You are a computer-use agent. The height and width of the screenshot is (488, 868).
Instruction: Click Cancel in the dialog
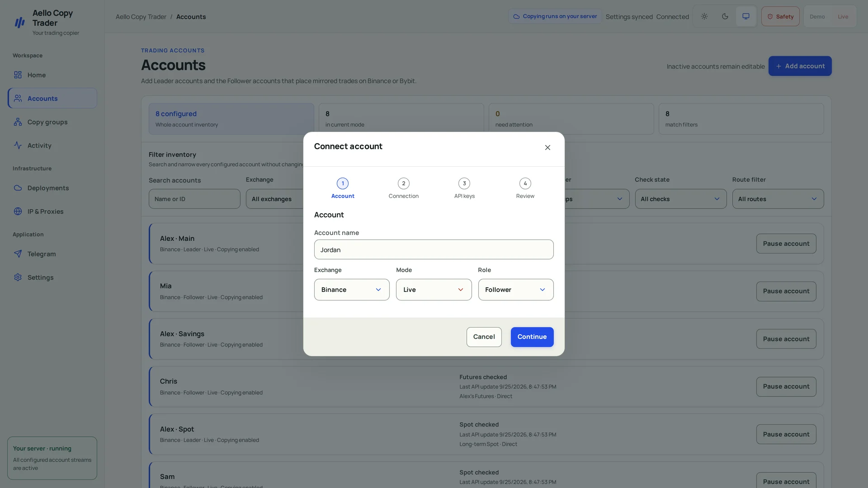(x=484, y=337)
